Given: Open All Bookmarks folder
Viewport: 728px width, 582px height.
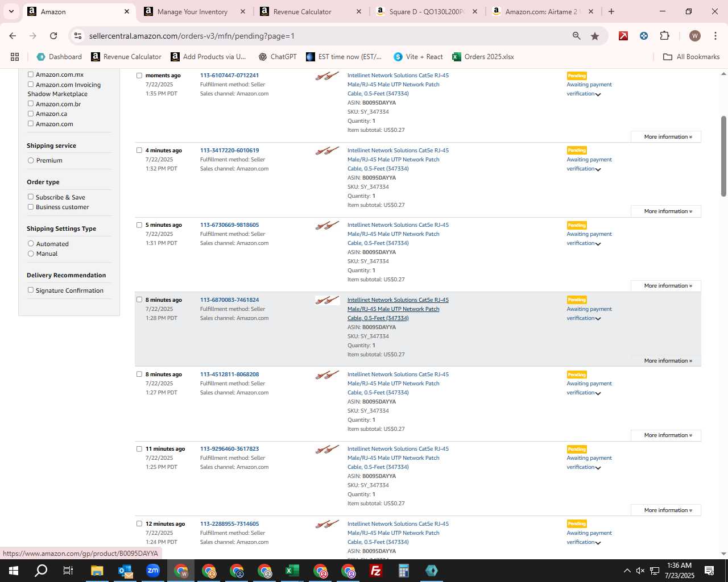Looking at the screenshot, I should [692, 57].
